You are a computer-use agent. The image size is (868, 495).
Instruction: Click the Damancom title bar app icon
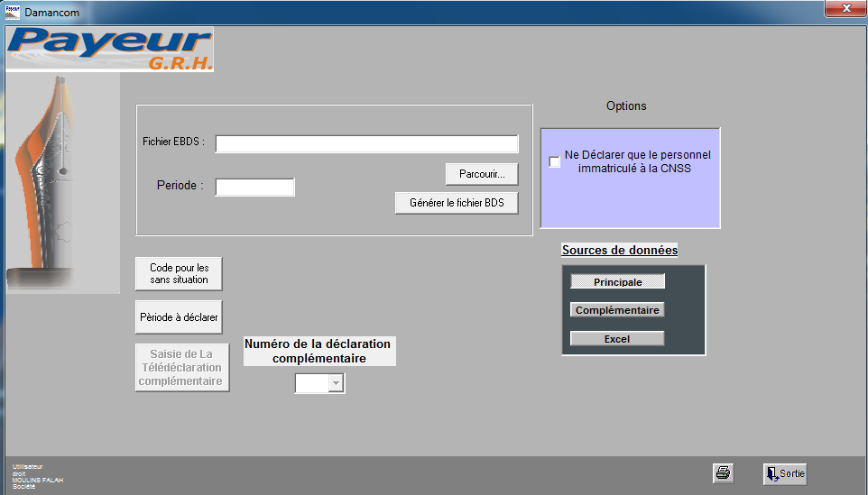[12, 12]
